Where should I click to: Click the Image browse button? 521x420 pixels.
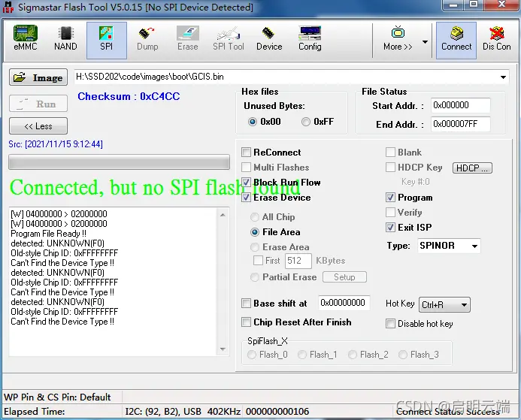[x=38, y=77]
